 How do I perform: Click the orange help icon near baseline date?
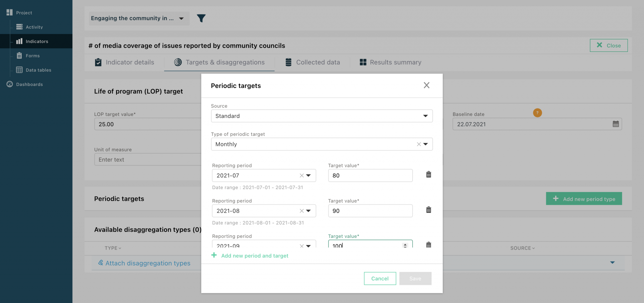coord(537,113)
